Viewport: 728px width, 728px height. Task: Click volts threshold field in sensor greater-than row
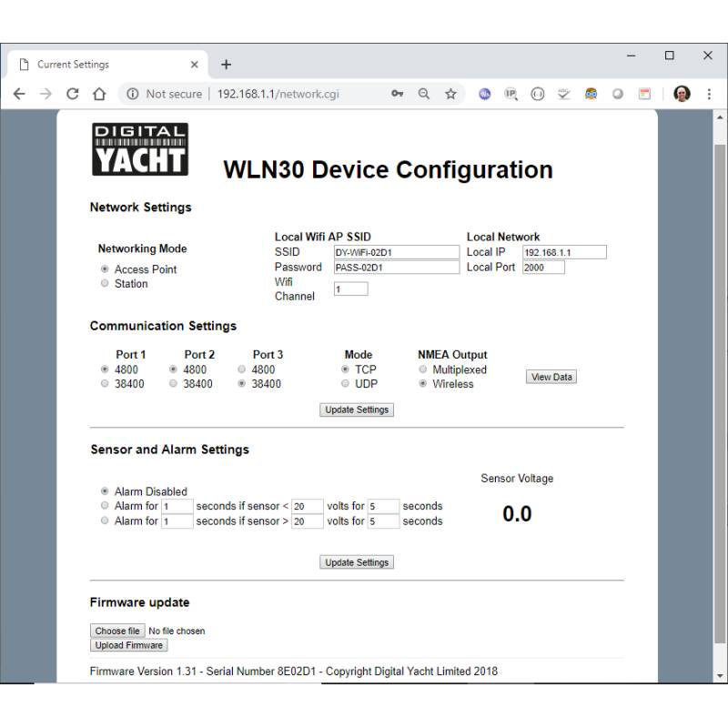(308, 521)
